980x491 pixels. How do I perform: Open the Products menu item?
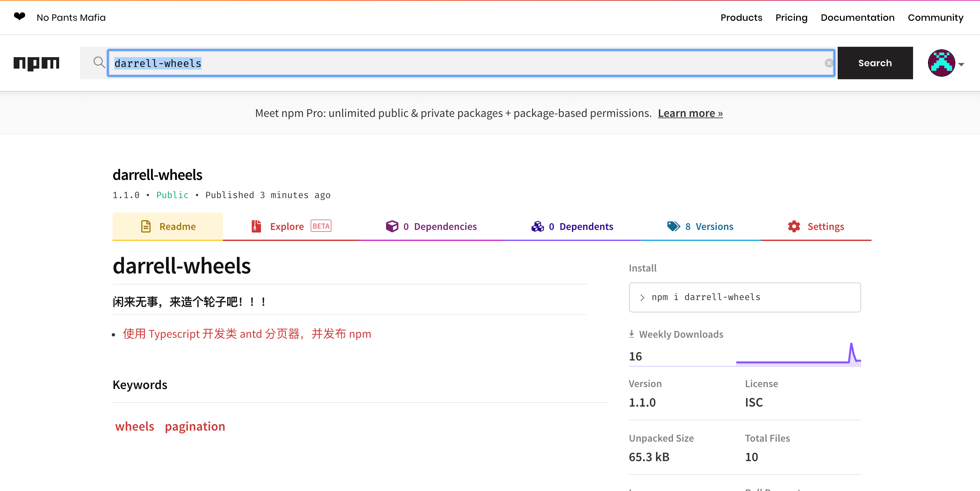click(x=741, y=18)
